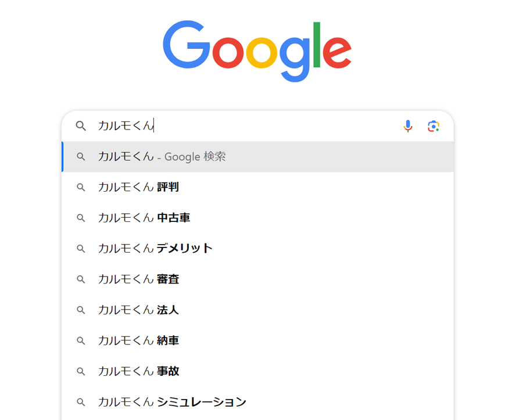Image resolution: width=505 pixels, height=420 pixels.
Task: Click the microphone icon for voice search
Action: pos(407,125)
